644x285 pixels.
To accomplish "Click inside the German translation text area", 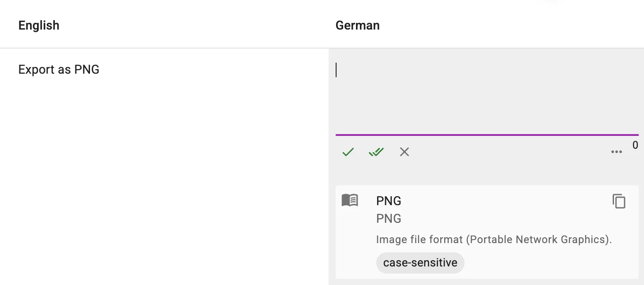I will 485,88.
